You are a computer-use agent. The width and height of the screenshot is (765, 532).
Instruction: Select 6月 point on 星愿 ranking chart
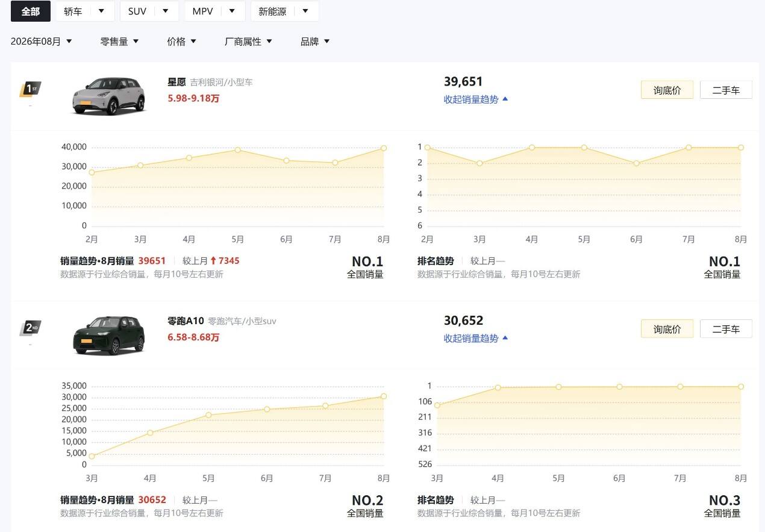click(636, 163)
